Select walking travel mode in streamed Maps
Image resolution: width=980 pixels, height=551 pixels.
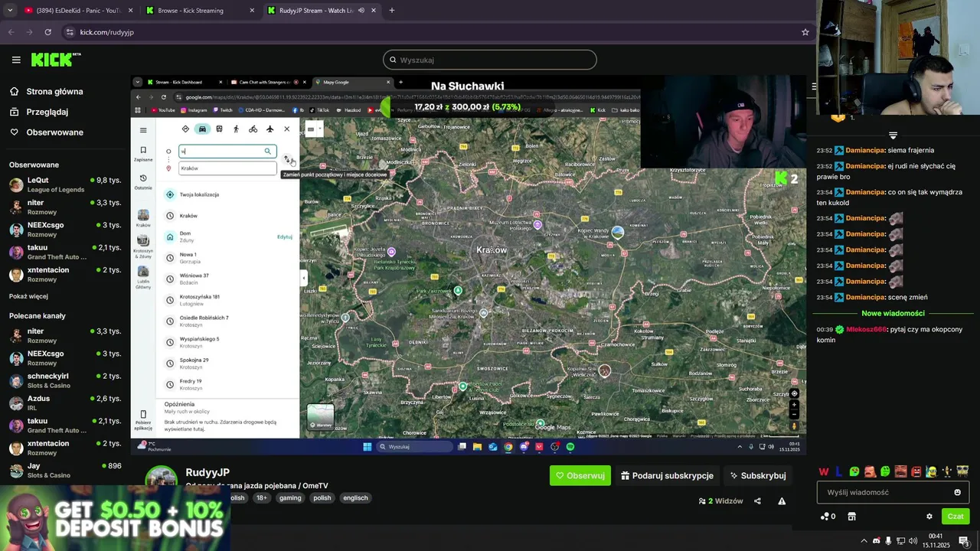(236, 129)
